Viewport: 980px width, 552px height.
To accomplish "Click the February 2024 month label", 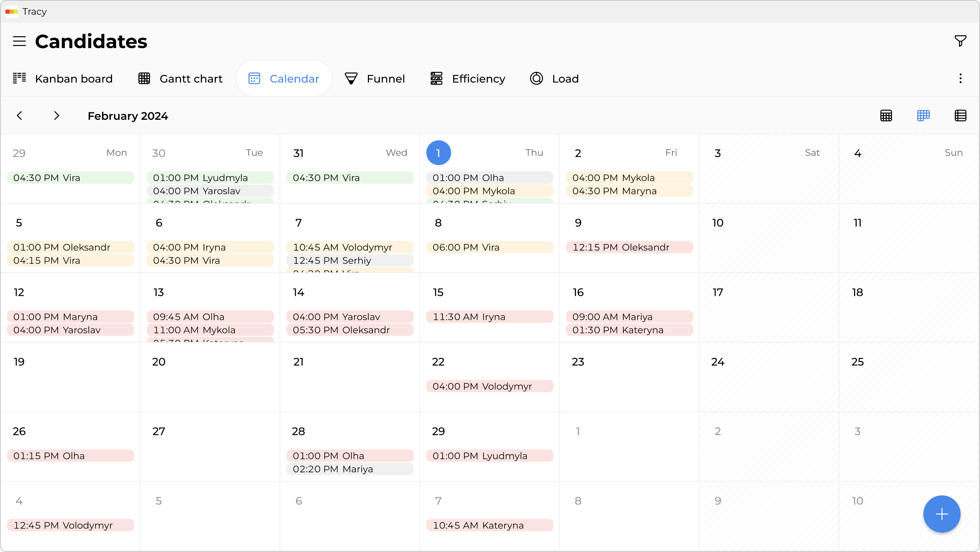I will [x=128, y=116].
